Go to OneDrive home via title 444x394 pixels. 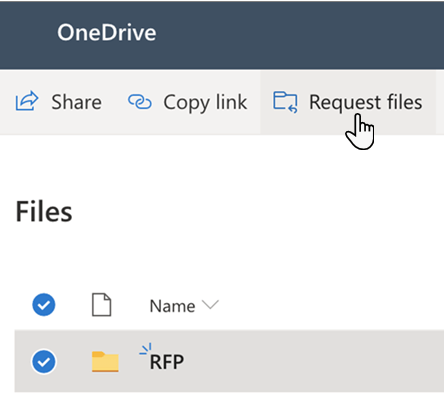click(107, 33)
